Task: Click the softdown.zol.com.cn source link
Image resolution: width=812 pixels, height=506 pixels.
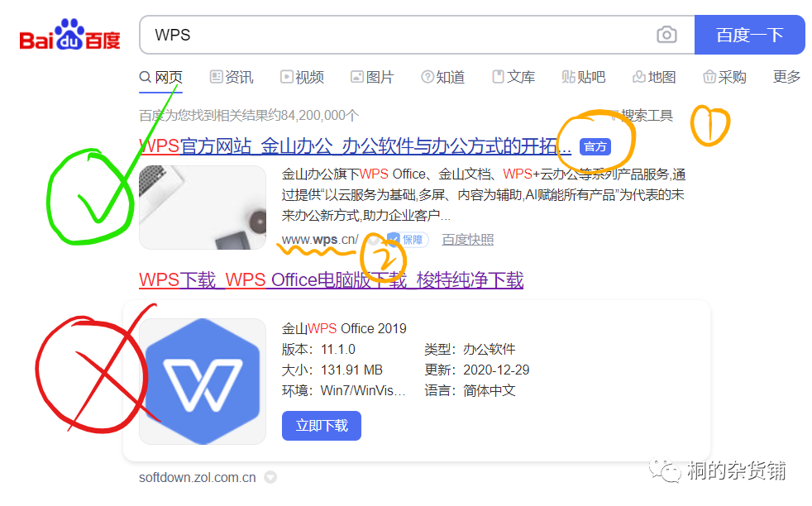Action: (x=198, y=478)
